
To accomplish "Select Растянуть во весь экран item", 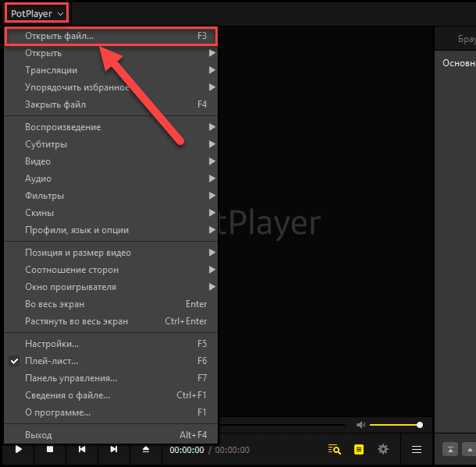I will click(111, 321).
